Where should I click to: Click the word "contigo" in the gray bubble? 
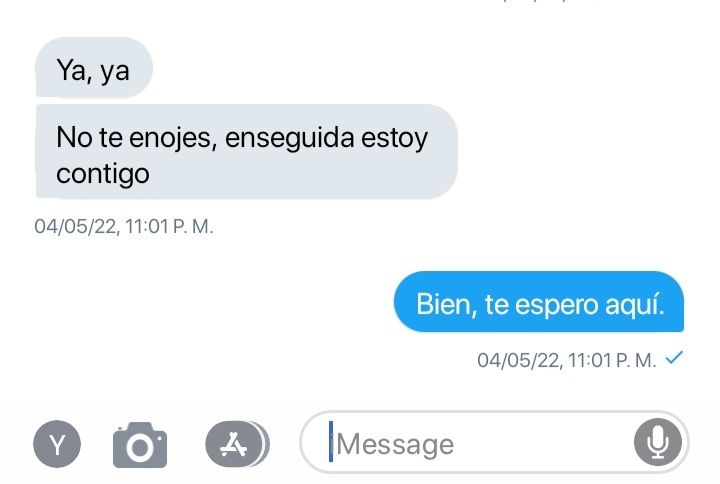click(x=103, y=174)
